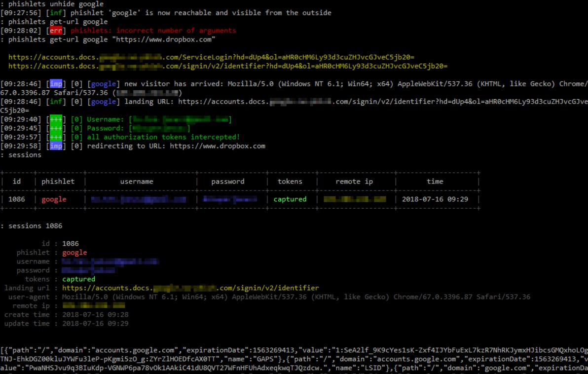Click the 'redirecting to URL:' text
The image size is (588, 374).
[126, 147]
